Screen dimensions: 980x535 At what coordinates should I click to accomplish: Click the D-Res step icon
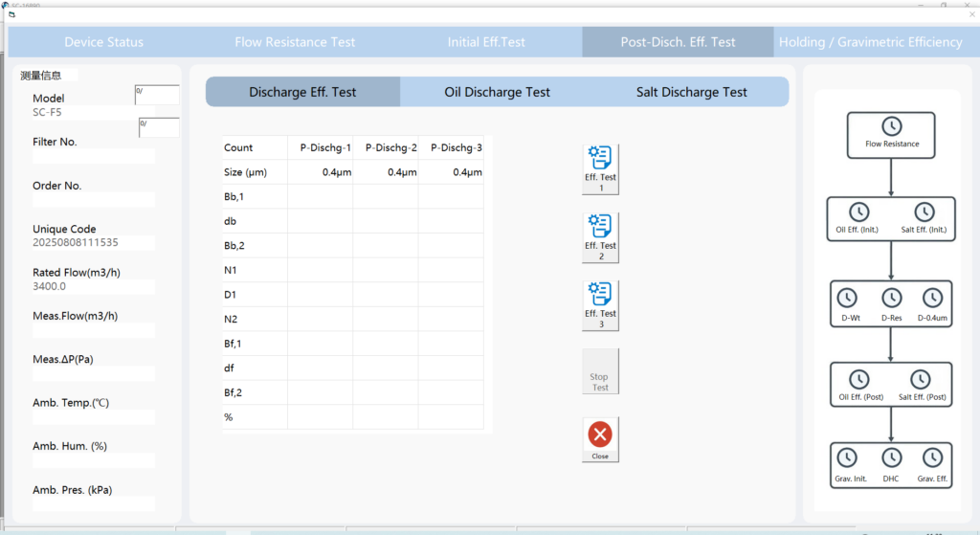[x=891, y=298]
